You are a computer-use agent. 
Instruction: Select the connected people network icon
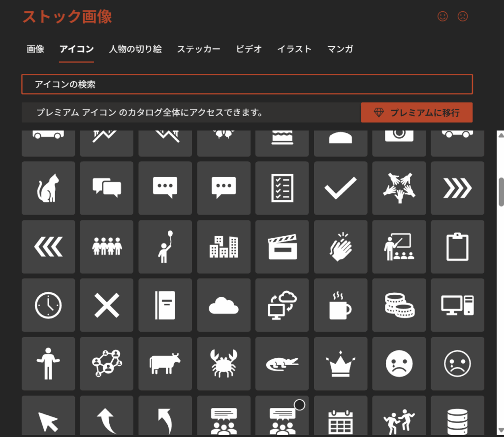pyautogui.click(x=107, y=364)
